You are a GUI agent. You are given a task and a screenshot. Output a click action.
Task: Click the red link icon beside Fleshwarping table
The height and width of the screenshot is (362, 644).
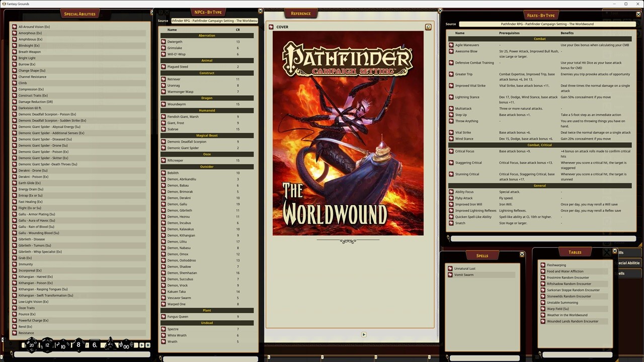tap(542, 265)
